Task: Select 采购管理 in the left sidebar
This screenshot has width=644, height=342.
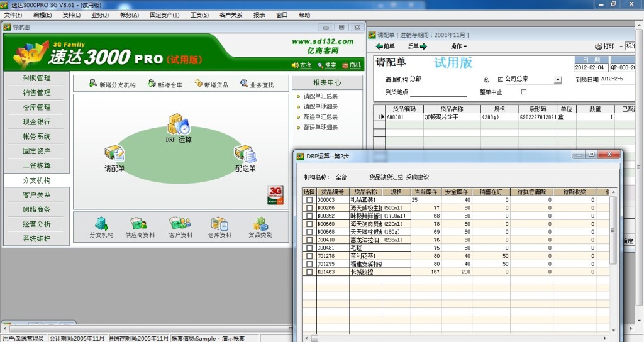Action: 36,78
